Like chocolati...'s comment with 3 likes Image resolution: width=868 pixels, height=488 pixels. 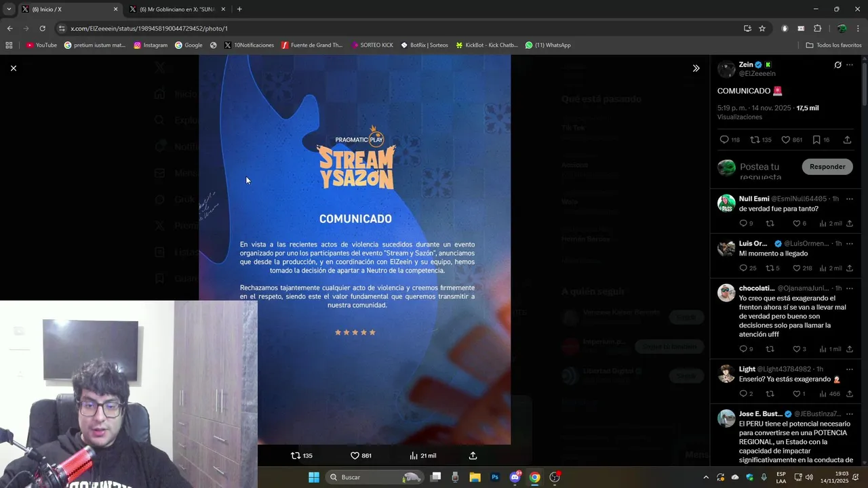(x=800, y=349)
